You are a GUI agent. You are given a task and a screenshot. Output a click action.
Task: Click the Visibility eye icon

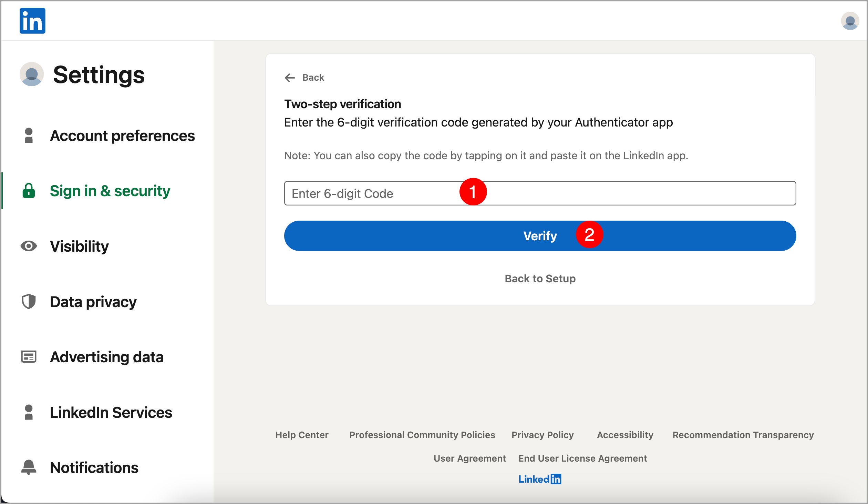coord(29,246)
